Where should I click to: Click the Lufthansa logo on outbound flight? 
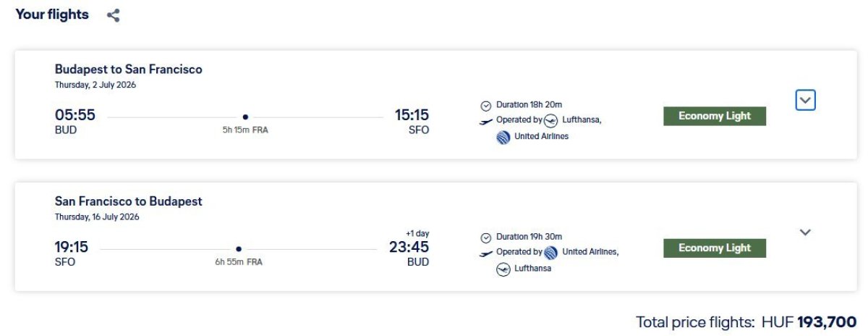550,121
